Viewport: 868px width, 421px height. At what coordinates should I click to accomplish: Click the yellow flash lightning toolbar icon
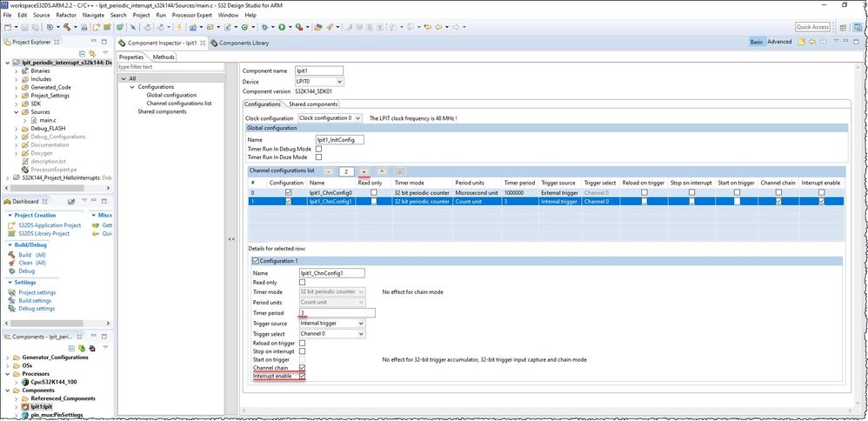click(x=179, y=27)
